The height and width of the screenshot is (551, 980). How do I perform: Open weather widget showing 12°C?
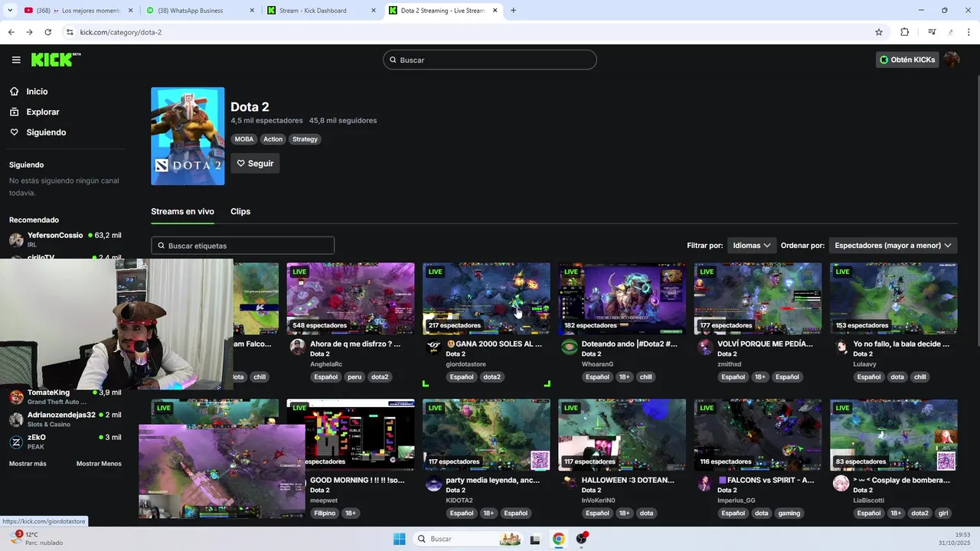[37, 539]
